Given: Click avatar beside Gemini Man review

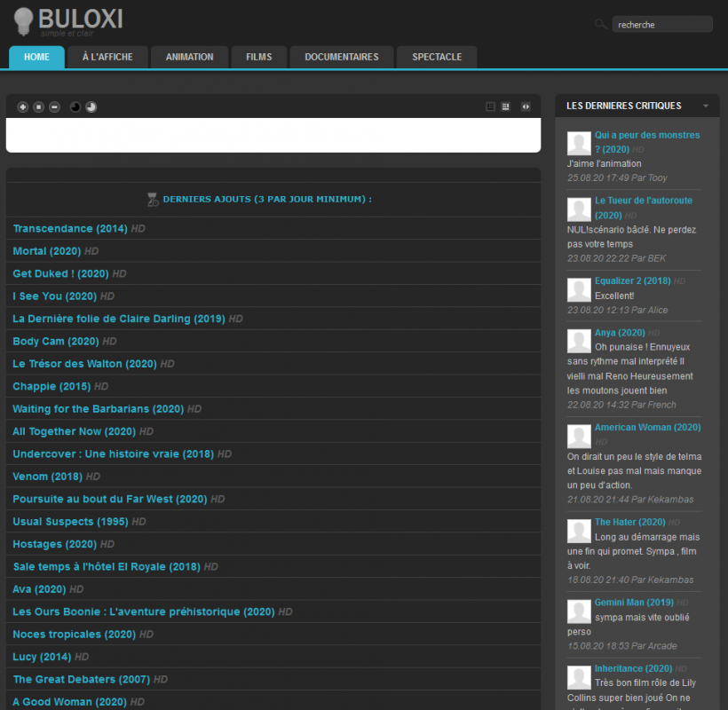Looking at the screenshot, I should (x=579, y=611).
